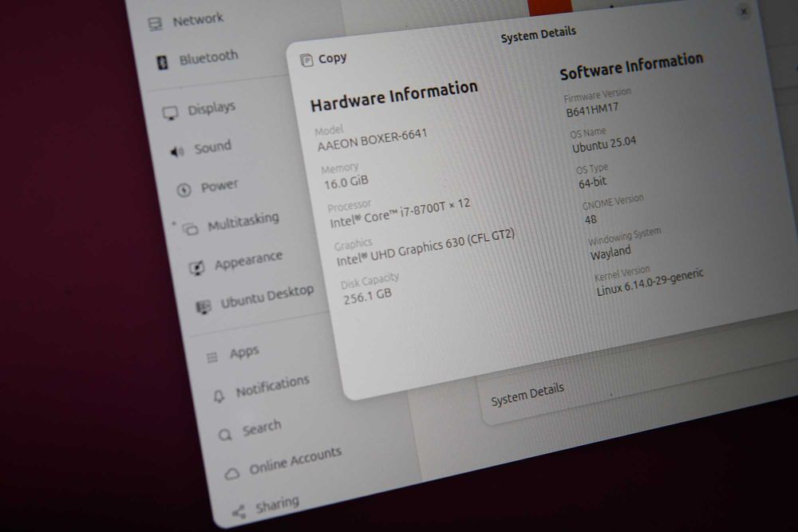
Task: Select GNOME version value 48
Action: 591,219
